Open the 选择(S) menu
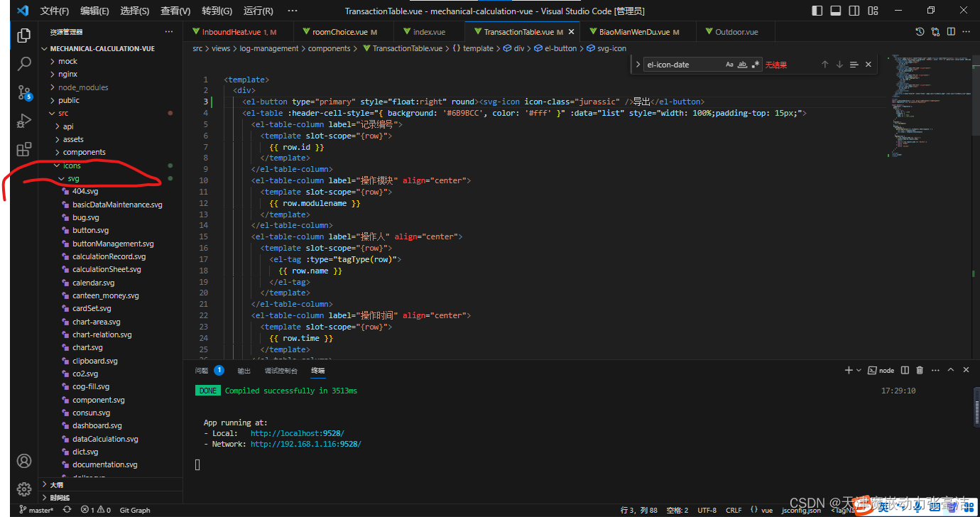This screenshot has width=980, height=517. click(135, 11)
